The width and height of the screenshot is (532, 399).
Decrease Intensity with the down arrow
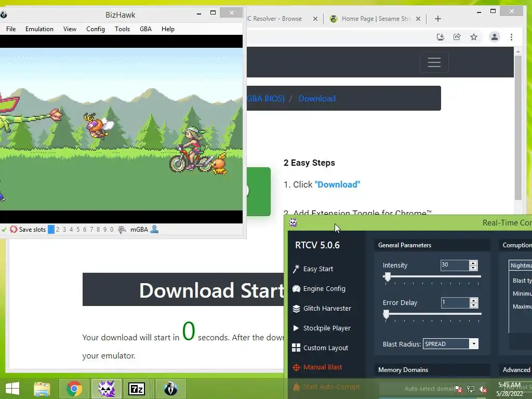[473, 268]
